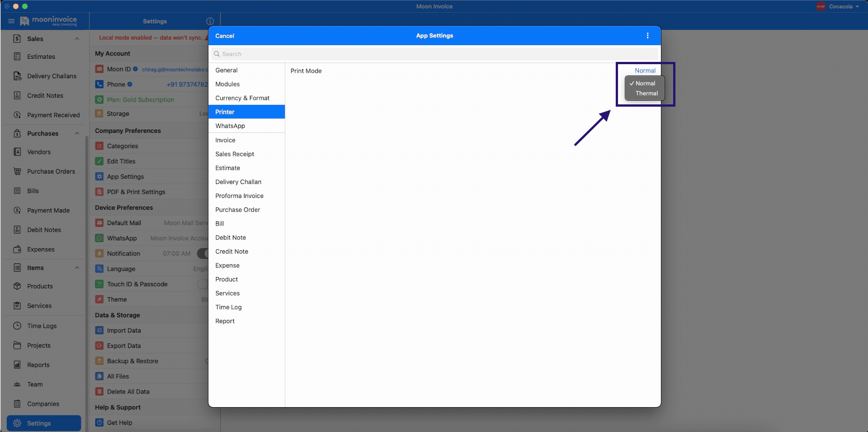Viewport: 868px width, 432px height.
Task: Click the info icon beside Settings
Action: (210, 21)
